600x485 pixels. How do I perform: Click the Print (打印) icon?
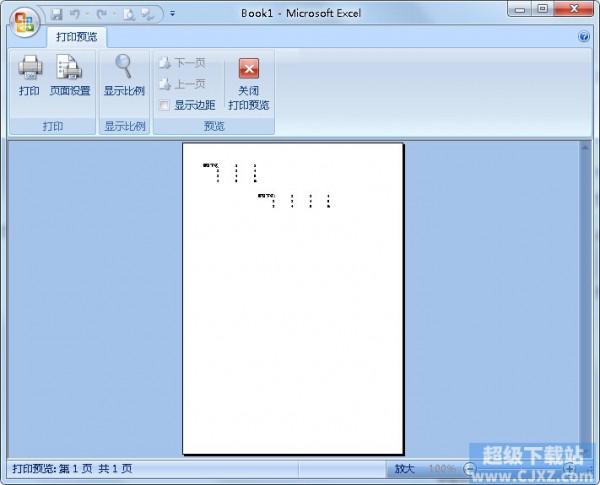coord(29,76)
